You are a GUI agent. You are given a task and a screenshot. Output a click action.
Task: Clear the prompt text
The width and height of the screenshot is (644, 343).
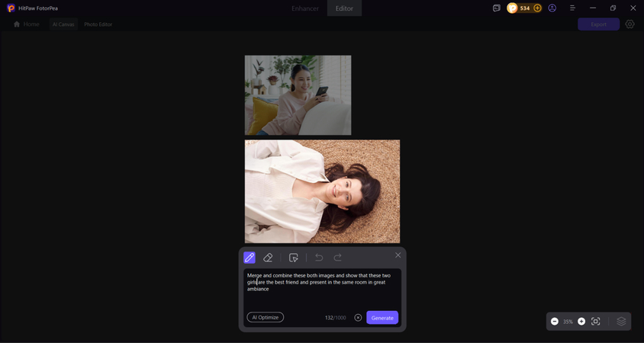[358, 318]
